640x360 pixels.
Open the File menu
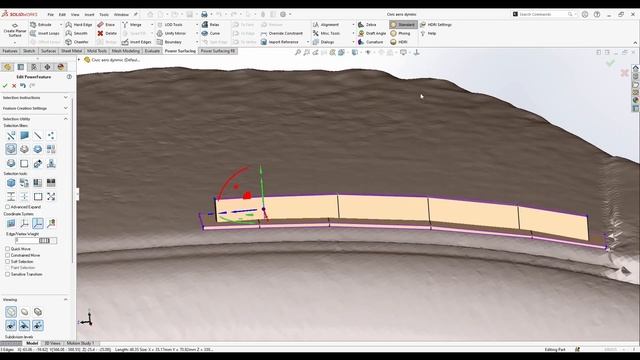coord(51,14)
